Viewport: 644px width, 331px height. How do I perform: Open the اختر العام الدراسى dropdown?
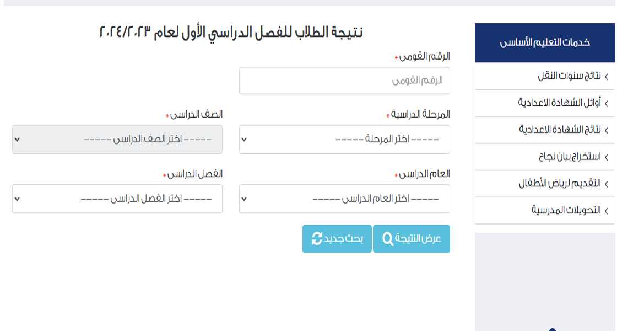[345, 199]
